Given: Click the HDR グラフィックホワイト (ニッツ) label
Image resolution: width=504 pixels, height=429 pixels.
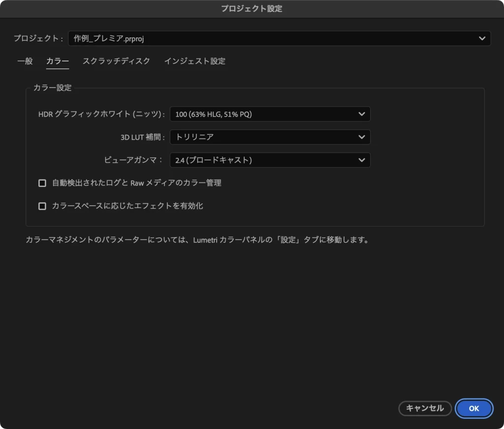Looking at the screenshot, I should (101, 114).
